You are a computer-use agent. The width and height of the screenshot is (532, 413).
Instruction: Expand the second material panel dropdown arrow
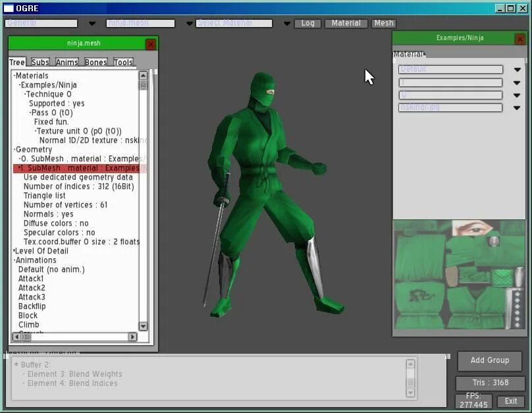click(x=517, y=82)
